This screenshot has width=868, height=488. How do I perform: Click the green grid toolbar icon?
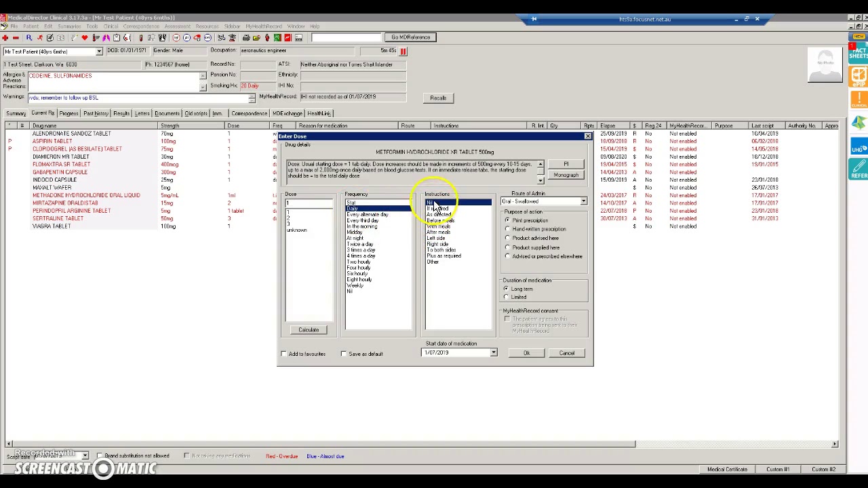(x=277, y=37)
